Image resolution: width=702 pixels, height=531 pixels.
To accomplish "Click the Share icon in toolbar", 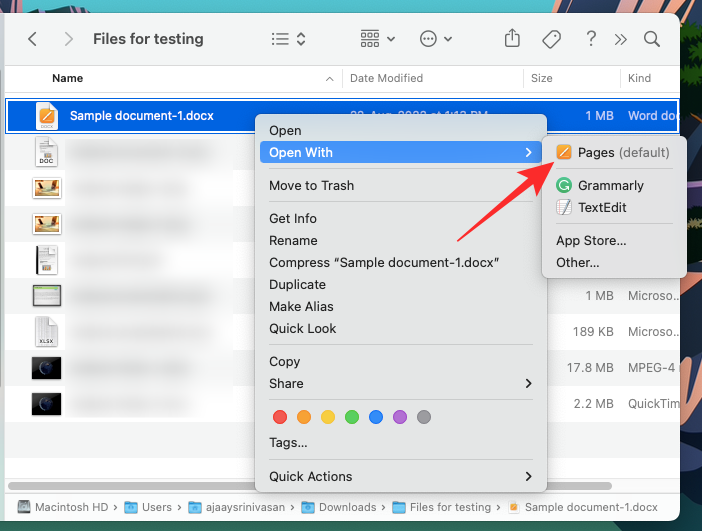I will coord(512,39).
